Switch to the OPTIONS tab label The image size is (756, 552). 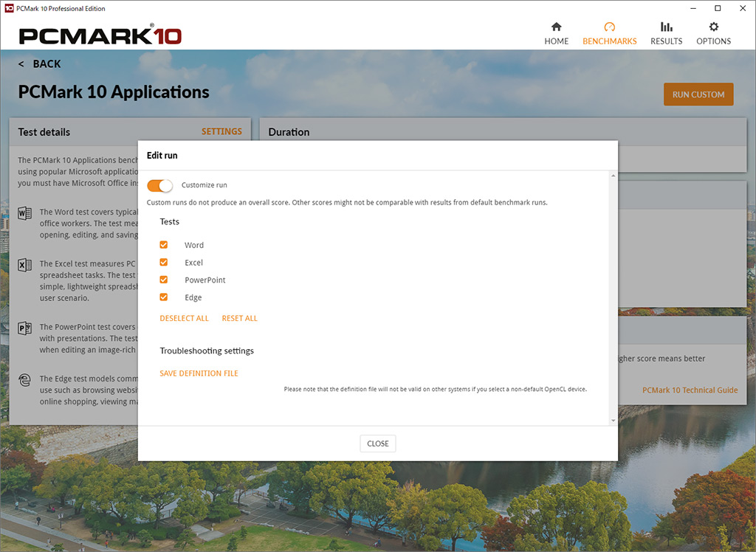coord(714,41)
